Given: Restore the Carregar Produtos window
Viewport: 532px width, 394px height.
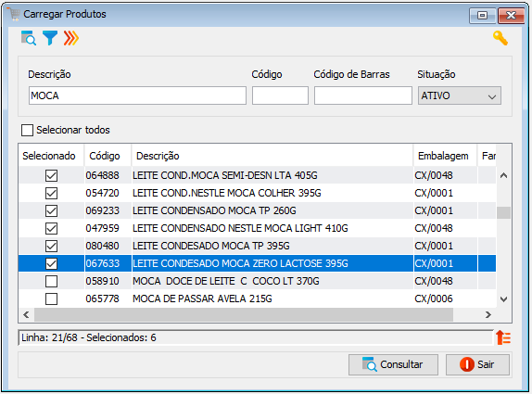Looking at the screenshot, I should pyautogui.click(x=482, y=15).
